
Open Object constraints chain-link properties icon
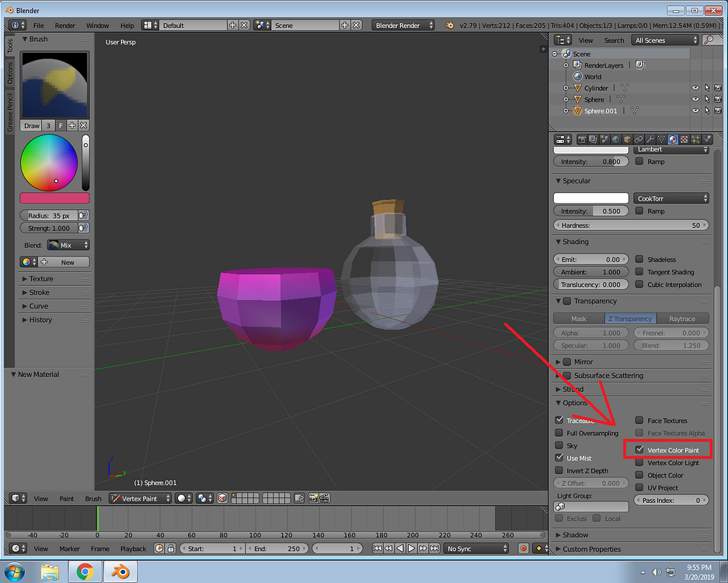click(639, 139)
